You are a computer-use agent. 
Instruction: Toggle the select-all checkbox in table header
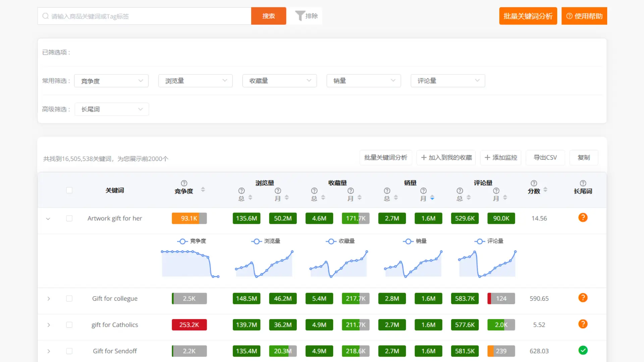tap(69, 190)
